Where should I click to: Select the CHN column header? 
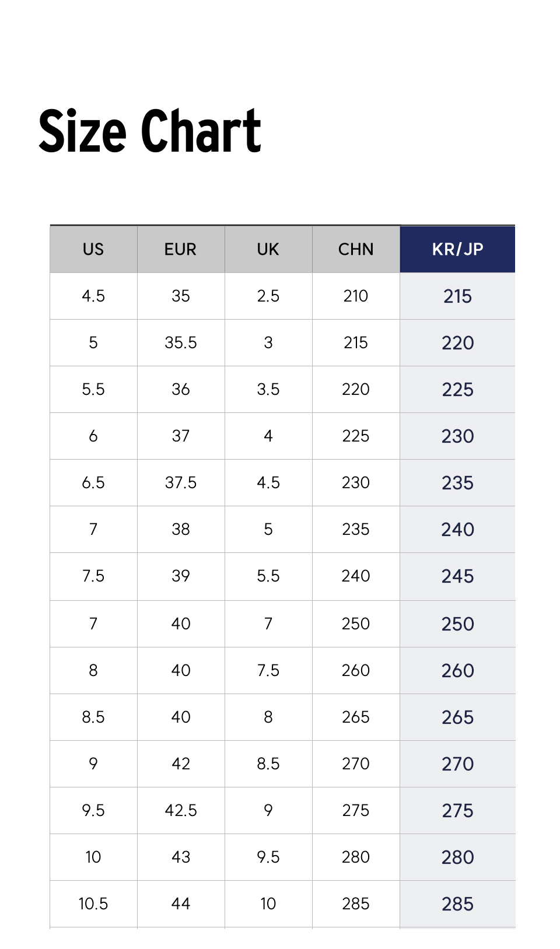[356, 249]
